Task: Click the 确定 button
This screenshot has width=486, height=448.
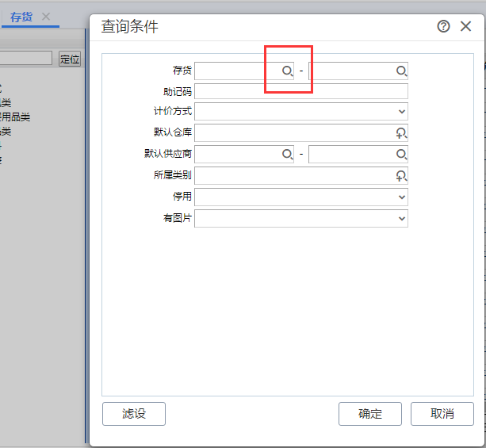Action: tap(370, 414)
